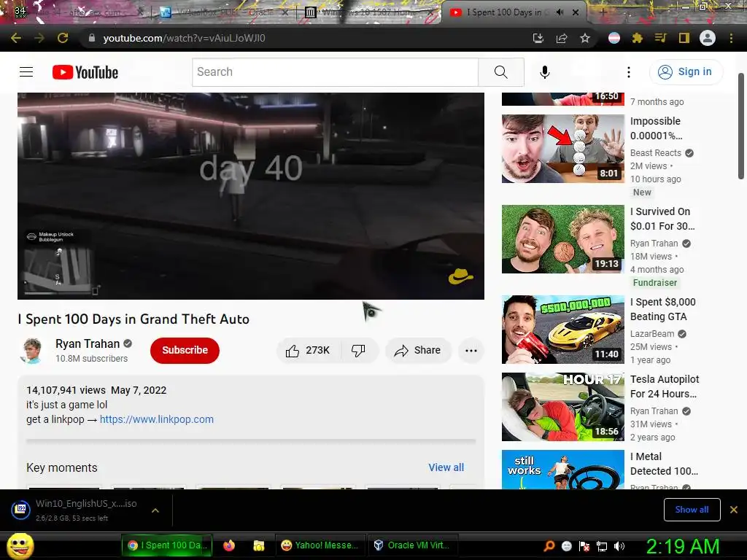Click the 2:19 AM clock
747x560 pixels.
682,546
